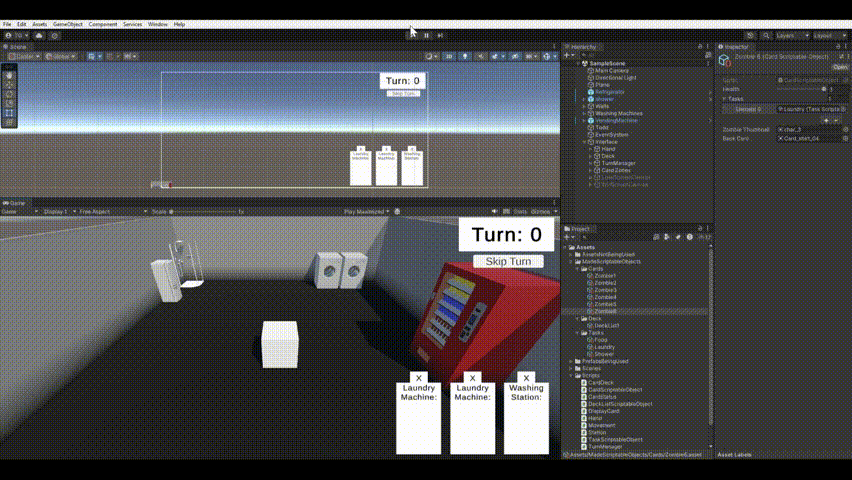Collapse the Interface object in the Hierarchy

click(584, 142)
